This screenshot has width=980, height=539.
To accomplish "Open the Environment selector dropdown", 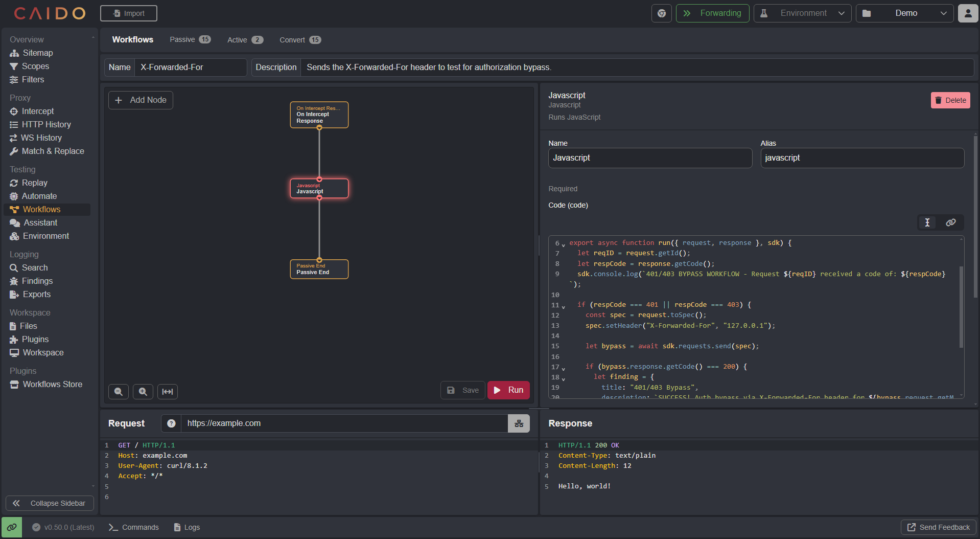I will tap(802, 13).
